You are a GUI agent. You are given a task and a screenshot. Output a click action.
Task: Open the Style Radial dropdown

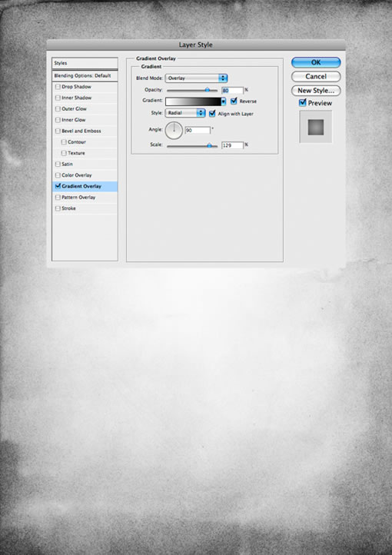click(185, 113)
